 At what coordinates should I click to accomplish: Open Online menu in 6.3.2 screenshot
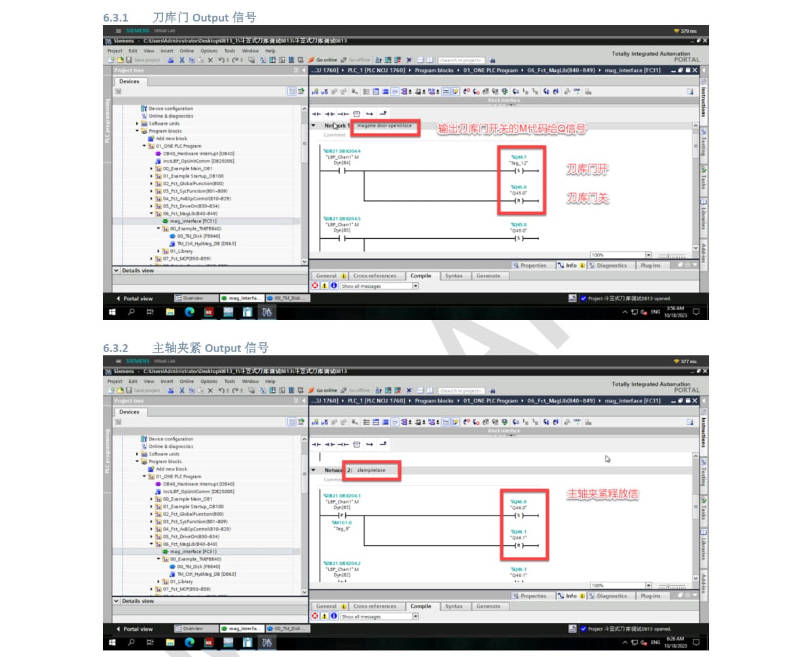pyautogui.click(x=187, y=381)
